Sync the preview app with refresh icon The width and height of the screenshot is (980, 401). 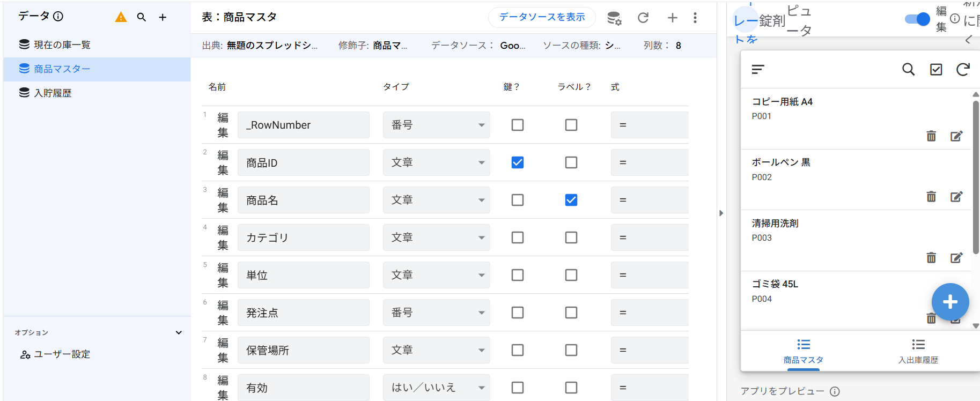click(963, 69)
